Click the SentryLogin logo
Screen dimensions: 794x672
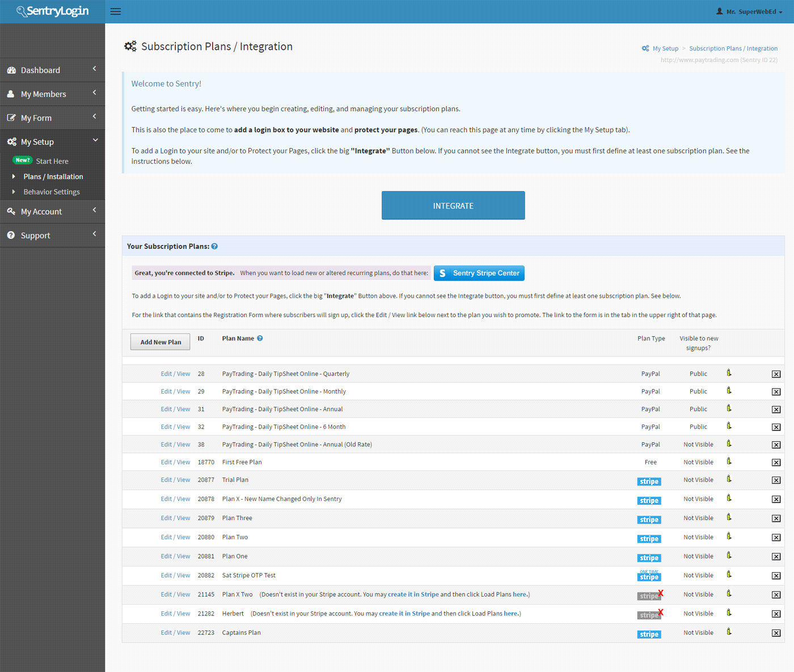click(x=52, y=11)
